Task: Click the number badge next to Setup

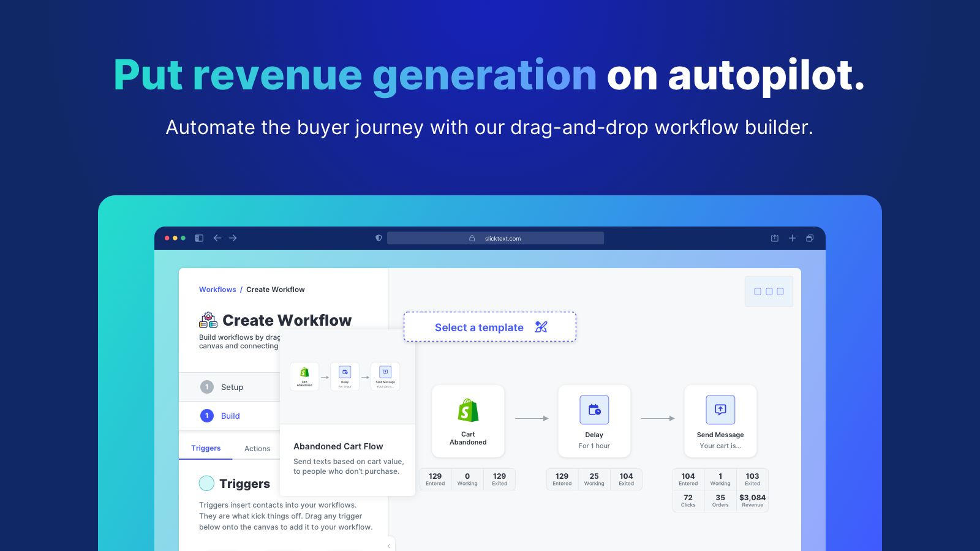Action: pyautogui.click(x=207, y=387)
